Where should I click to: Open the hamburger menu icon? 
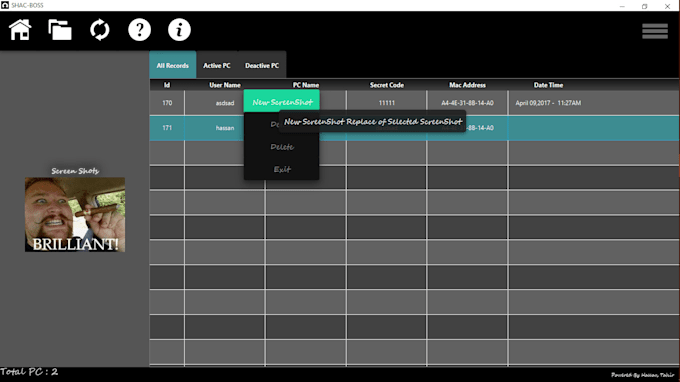coord(655,31)
